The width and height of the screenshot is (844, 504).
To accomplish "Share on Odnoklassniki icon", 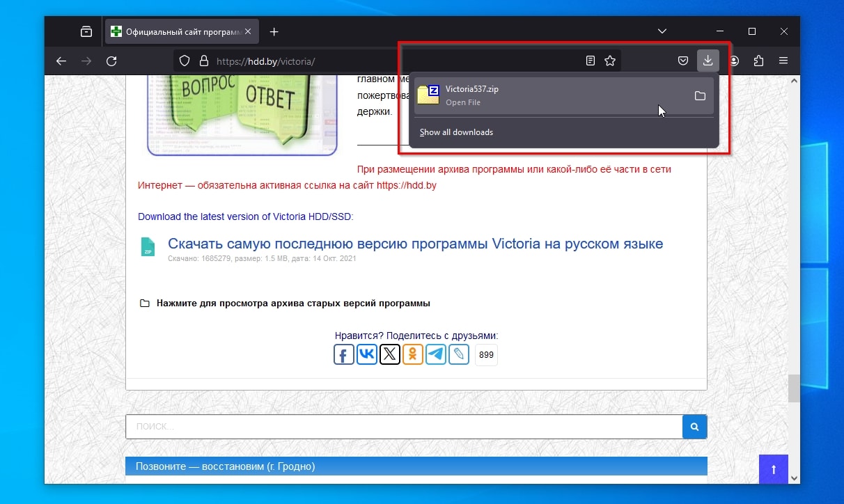I will click(x=413, y=354).
